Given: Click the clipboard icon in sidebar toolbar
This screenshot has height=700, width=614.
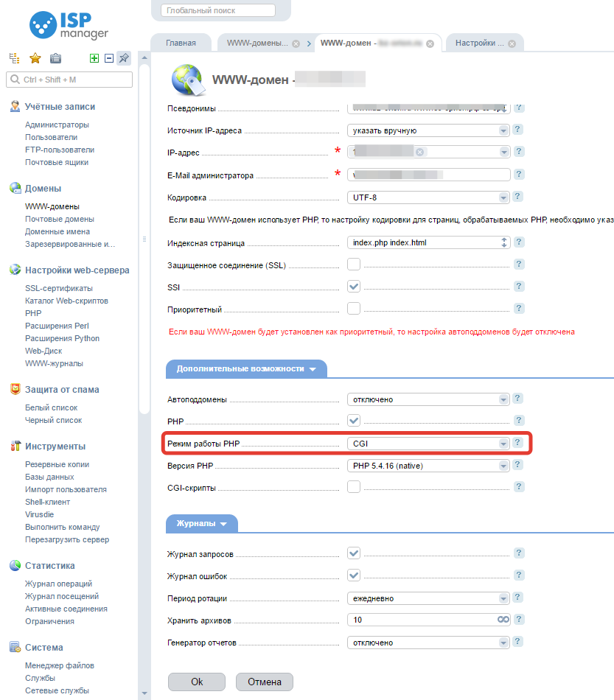Looking at the screenshot, I should (55, 58).
